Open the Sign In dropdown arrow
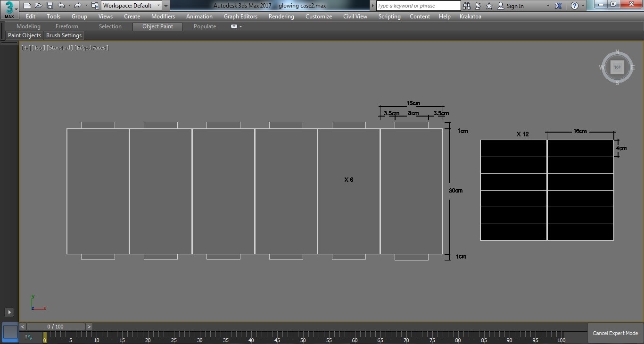644x344 pixels. coord(548,6)
